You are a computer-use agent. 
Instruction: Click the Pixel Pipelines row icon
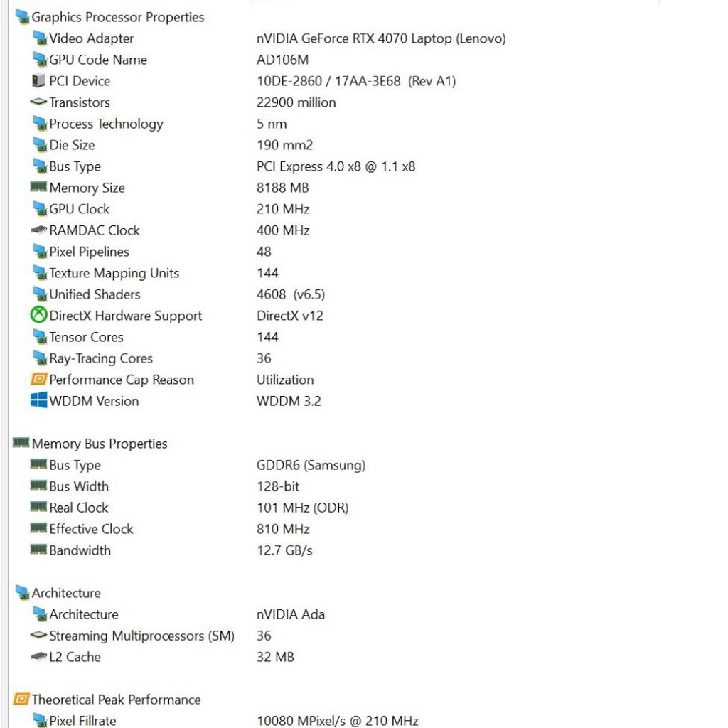40,252
